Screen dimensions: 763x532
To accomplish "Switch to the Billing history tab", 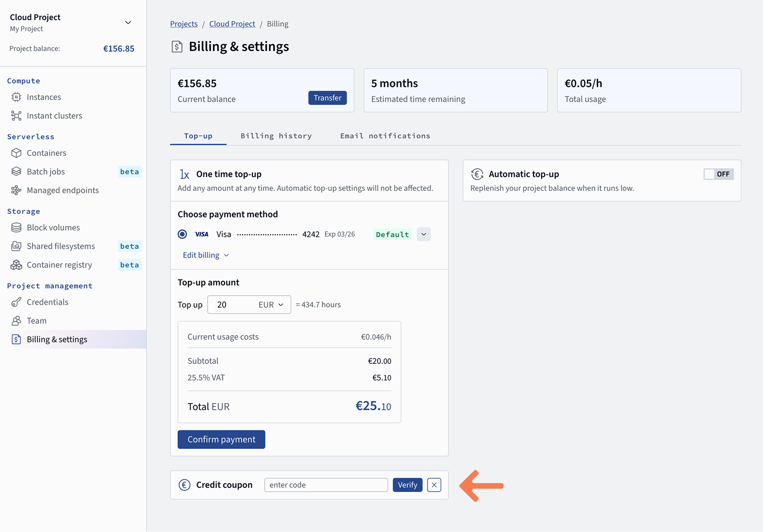I will click(276, 136).
